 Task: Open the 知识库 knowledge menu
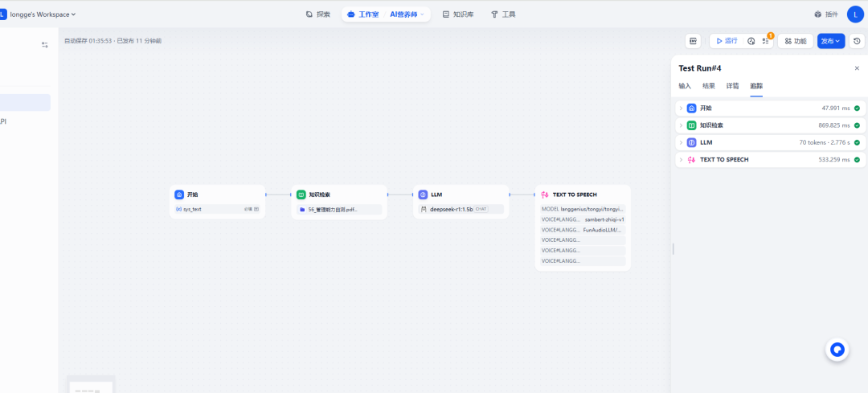458,14
